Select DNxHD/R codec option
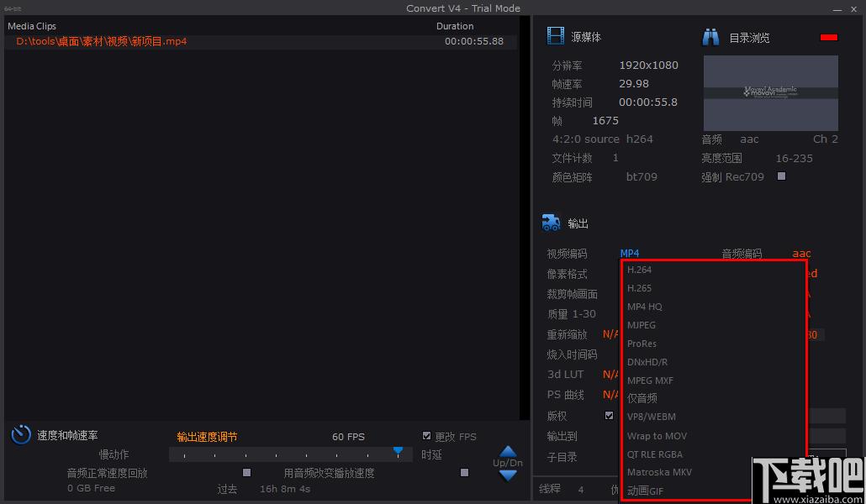This screenshot has height=504, width=866. tap(647, 362)
